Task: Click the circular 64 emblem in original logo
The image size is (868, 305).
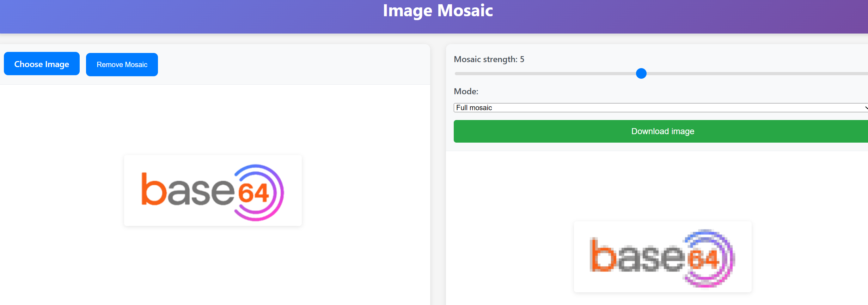Action: pyautogui.click(x=258, y=192)
